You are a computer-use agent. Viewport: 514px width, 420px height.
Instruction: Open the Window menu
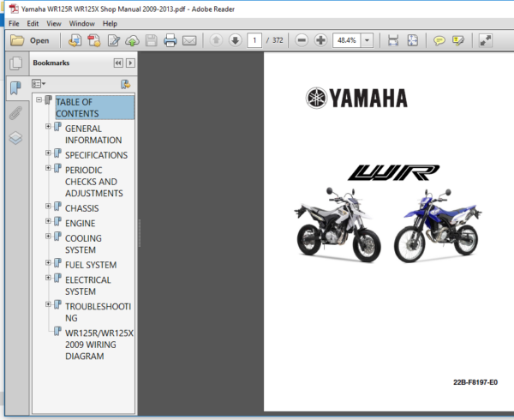(x=82, y=24)
